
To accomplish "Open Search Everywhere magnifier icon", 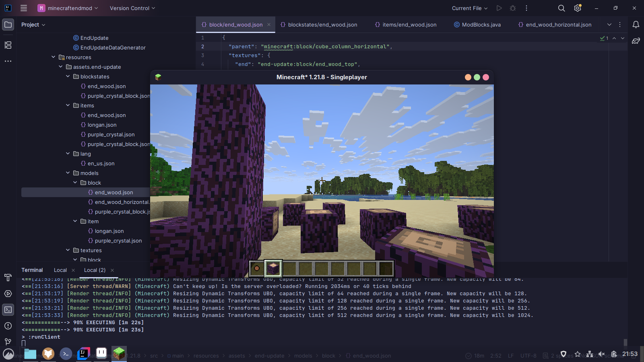I will pos(561,8).
